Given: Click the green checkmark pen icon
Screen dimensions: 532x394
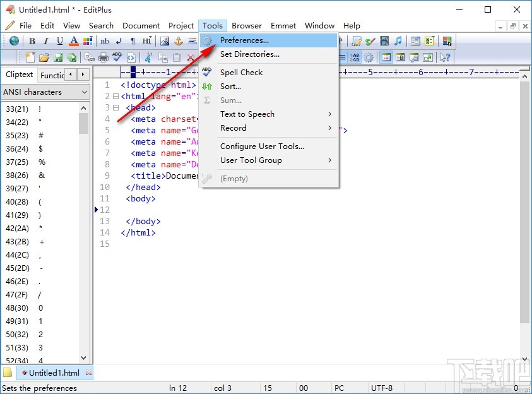Looking at the screenshot, I should pos(370,41).
